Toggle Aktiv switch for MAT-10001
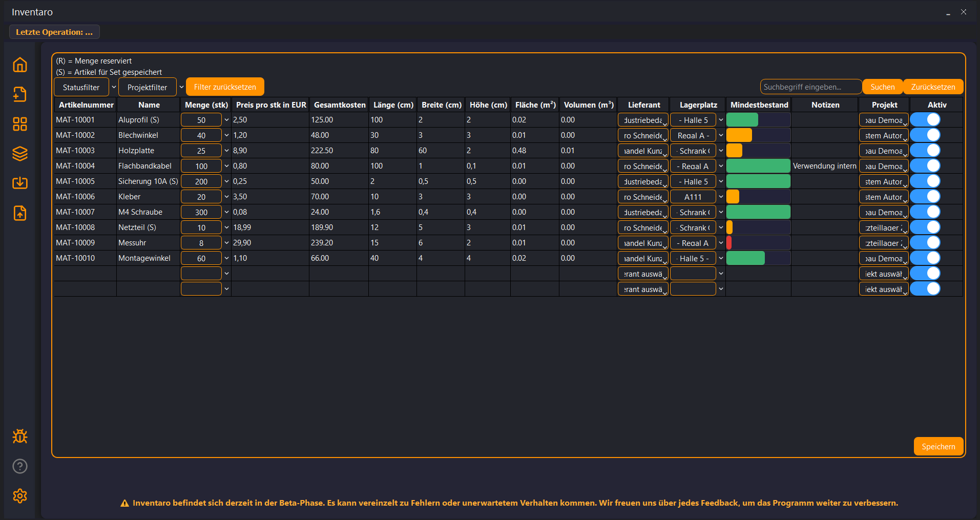Image resolution: width=980 pixels, height=520 pixels. [x=925, y=120]
